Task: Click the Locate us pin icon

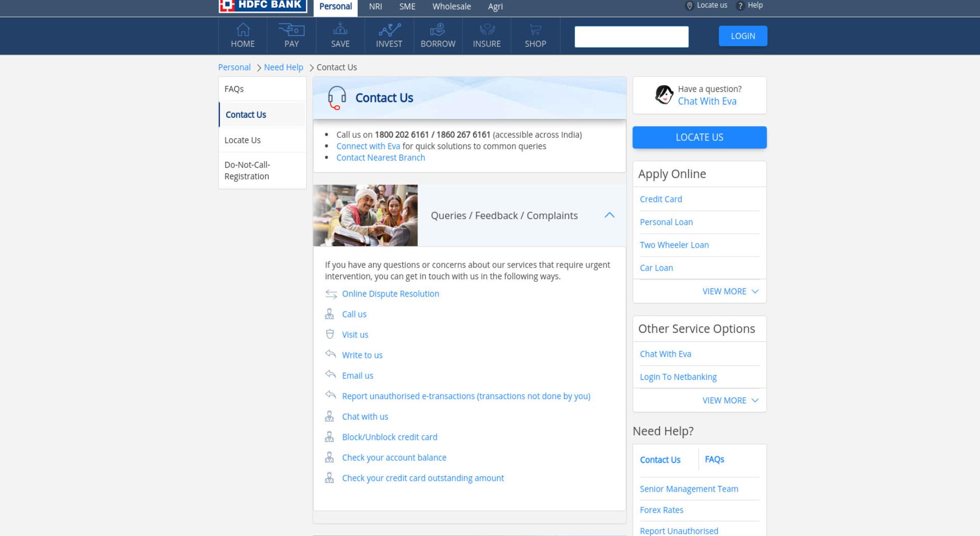Action: coord(689,6)
